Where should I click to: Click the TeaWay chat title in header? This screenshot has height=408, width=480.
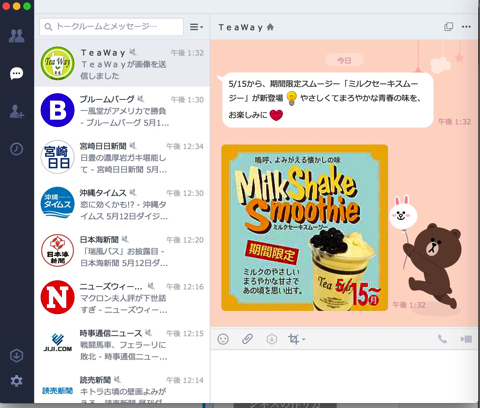[x=240, y=27]
